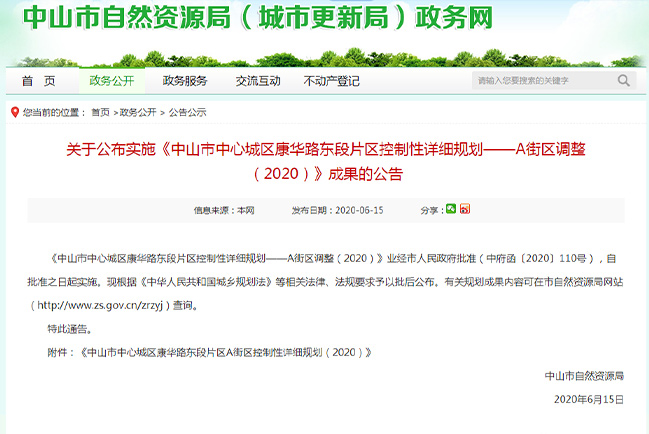
Task: Go to the 交流互动 section
Action: 258,81
